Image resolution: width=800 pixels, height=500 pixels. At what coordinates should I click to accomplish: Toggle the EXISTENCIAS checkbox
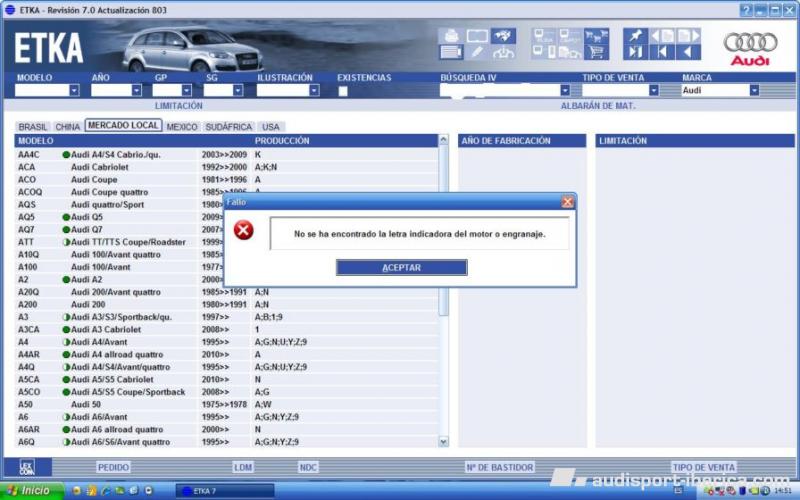[x=343, y=91]
